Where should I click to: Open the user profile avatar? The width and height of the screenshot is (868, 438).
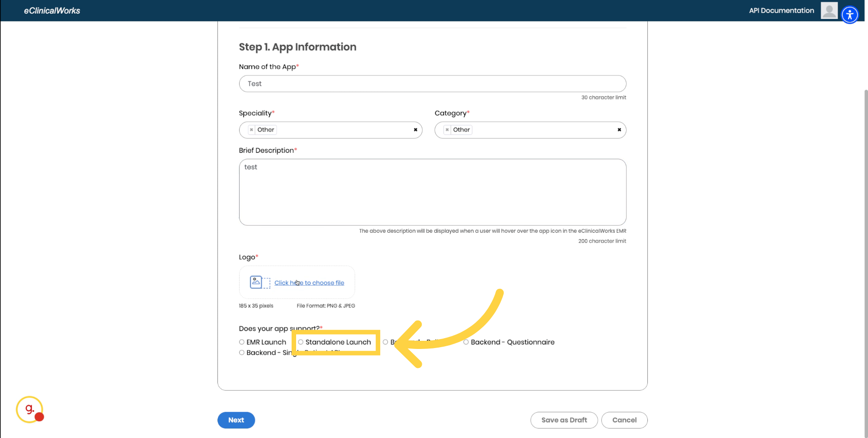pyautogui.click(x=829, y=10)
